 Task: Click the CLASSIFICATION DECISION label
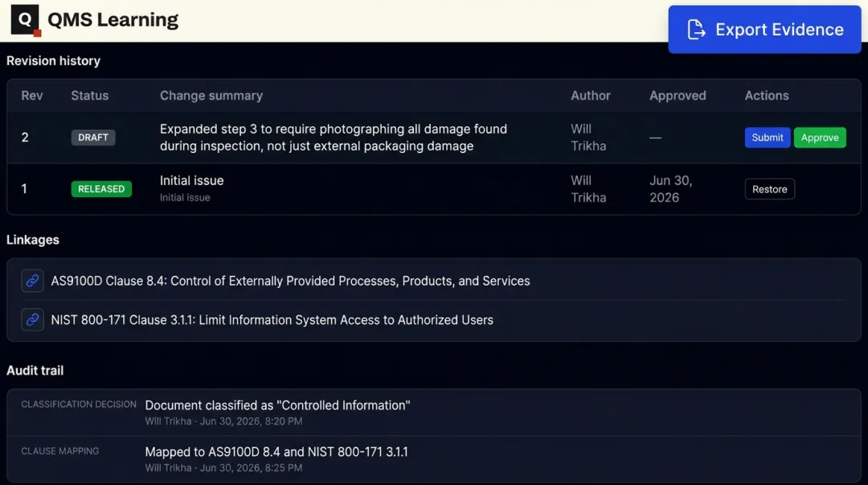tap(79, 405)
